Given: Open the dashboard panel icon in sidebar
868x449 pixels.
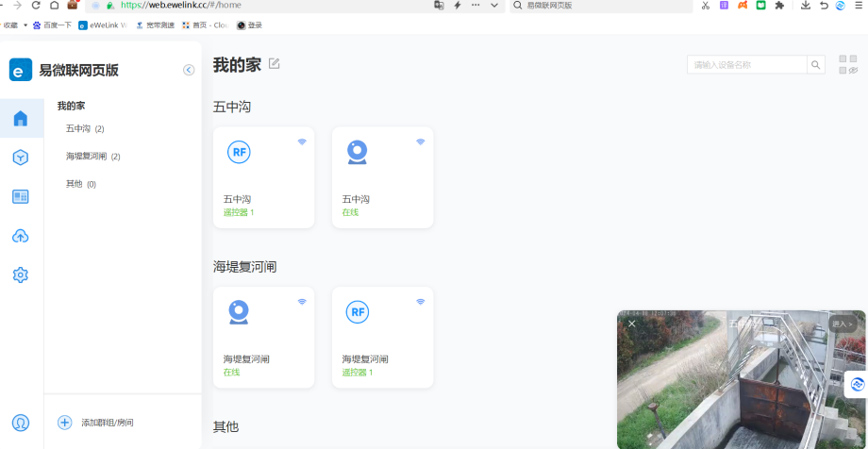Looking at the screenshot, I should 21,196.
